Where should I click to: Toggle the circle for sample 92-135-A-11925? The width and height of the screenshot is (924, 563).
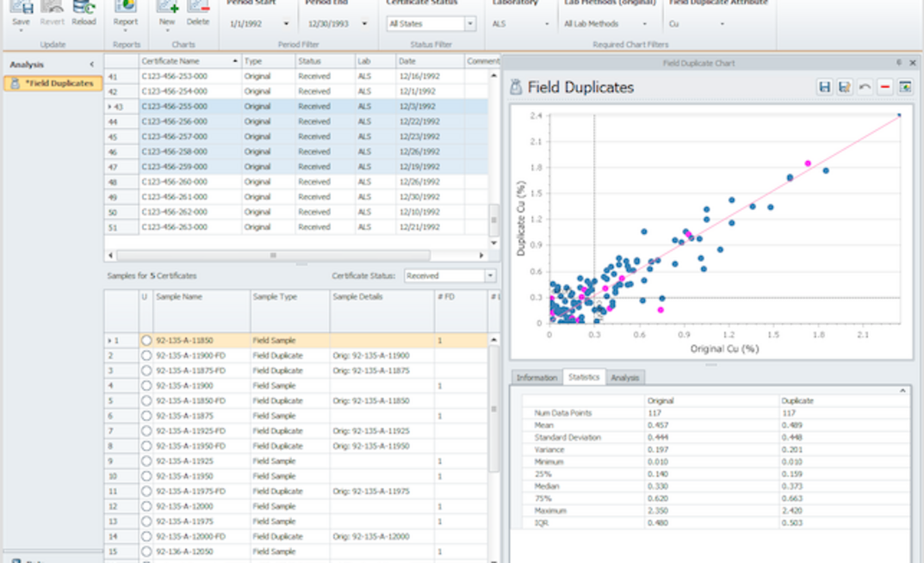click(146, 461)
